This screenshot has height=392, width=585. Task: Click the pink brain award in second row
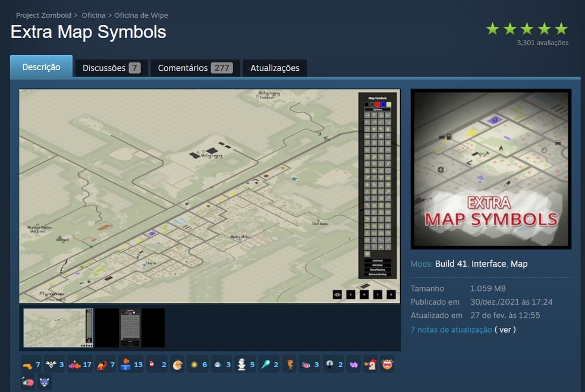tap(28, 382)
